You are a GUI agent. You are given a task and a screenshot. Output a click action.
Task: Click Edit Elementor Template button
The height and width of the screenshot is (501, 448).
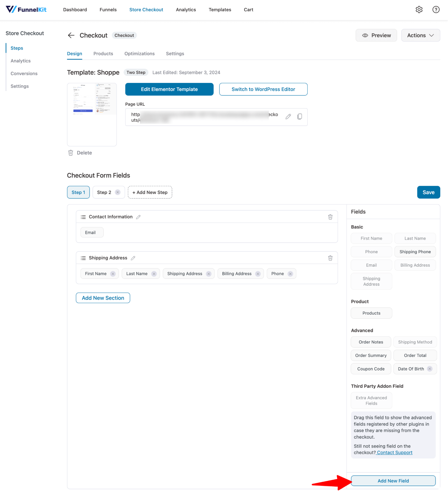click(169, 89)
